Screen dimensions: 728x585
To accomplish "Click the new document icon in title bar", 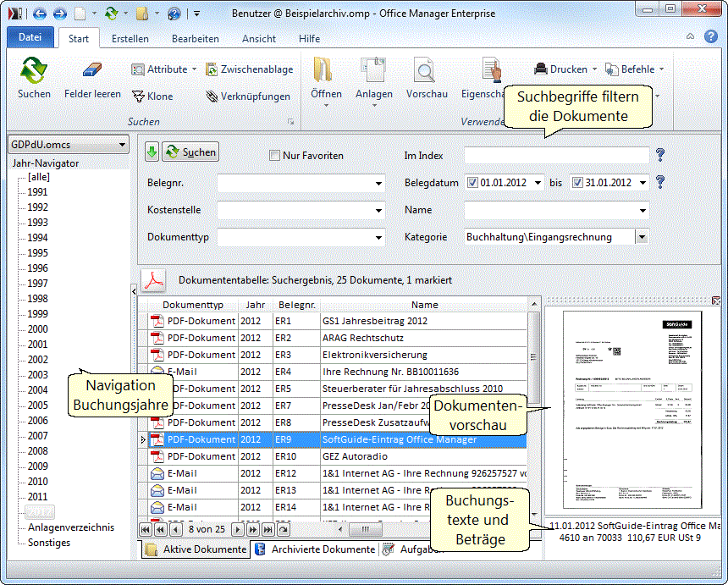I will pos(80,14).
